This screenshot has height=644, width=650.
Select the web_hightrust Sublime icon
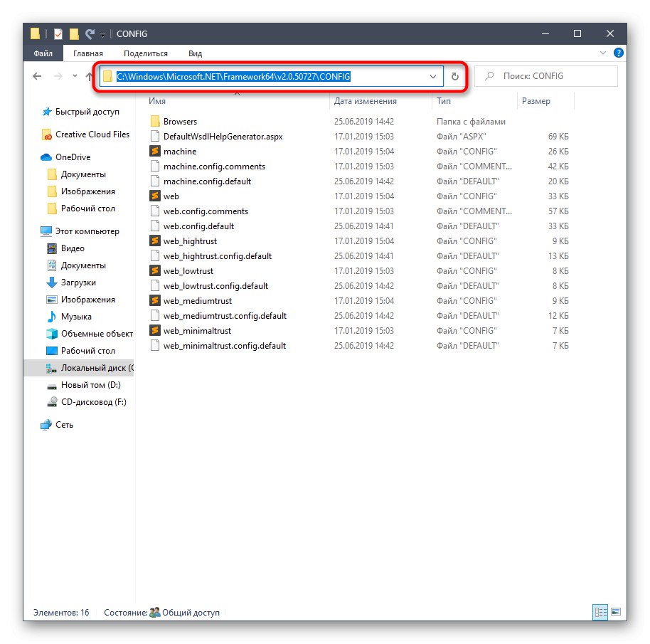point(155,241)
